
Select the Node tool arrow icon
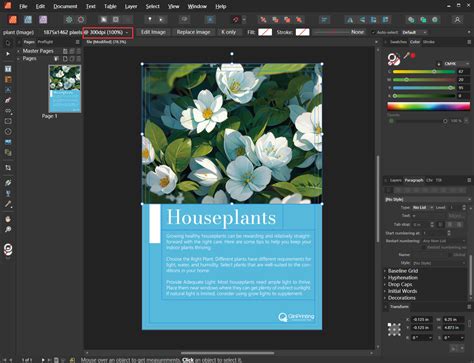[x=8, y=54]
